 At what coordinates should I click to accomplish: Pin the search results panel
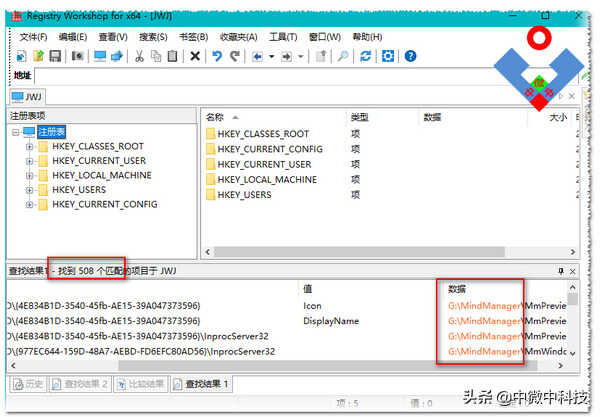point(561,271)
